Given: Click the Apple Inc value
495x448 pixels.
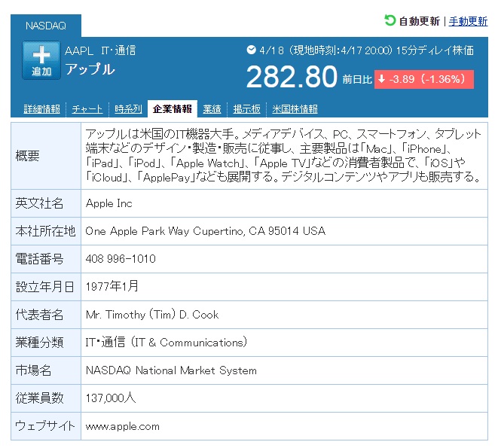Looking at the screenshot, I should (x=109, y=203).
